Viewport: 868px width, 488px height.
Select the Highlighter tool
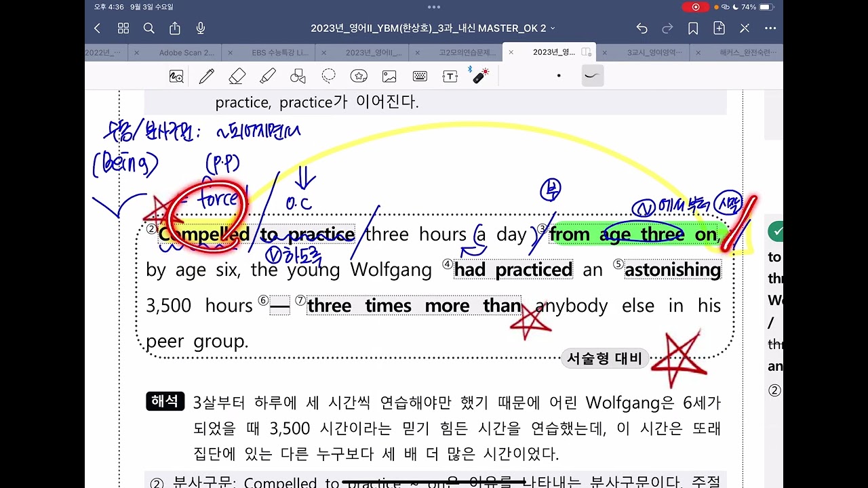267,76
